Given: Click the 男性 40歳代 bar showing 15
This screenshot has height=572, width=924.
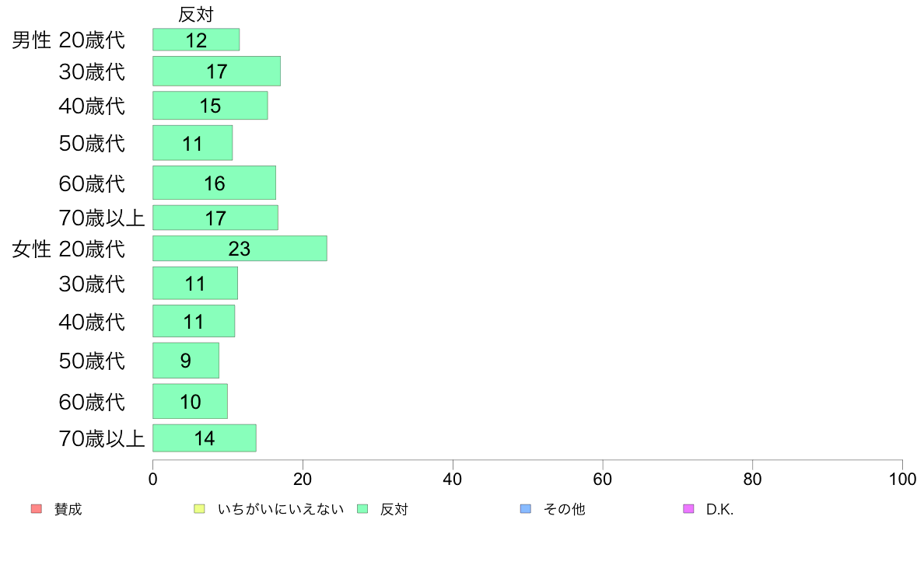Looking at the screenshot, I should [x=210, y=106].
